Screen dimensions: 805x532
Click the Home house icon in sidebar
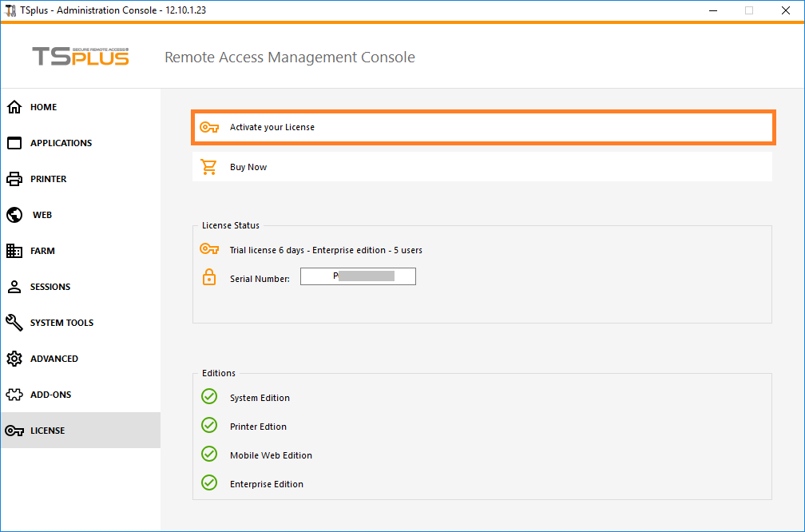point(14,107)
